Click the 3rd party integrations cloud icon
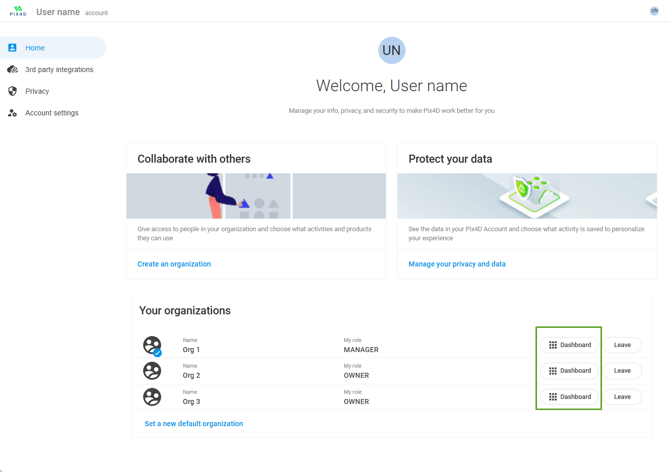 point(13,70)
